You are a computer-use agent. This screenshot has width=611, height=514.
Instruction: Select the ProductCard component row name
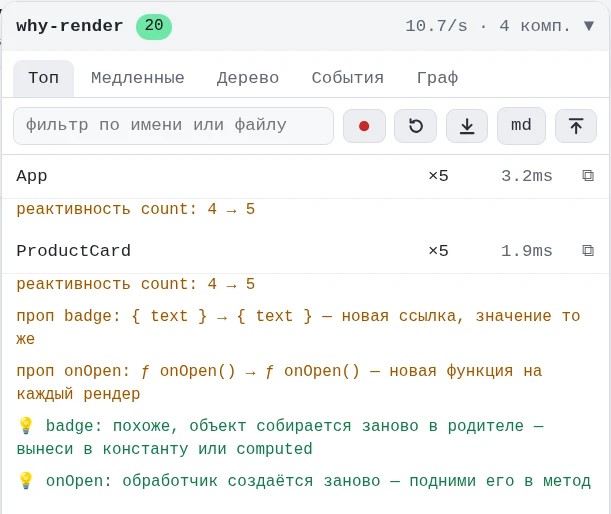pos(73,251)
